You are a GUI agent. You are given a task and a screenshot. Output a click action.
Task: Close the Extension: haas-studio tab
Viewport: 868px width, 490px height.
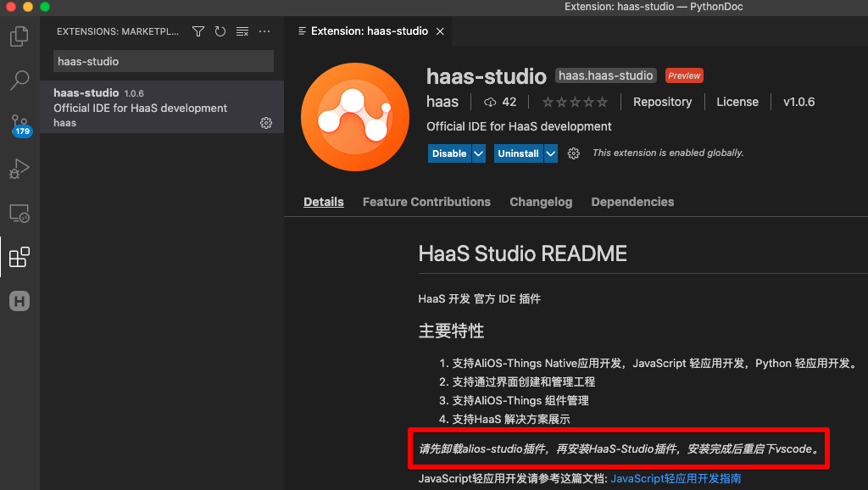(440, 31)
